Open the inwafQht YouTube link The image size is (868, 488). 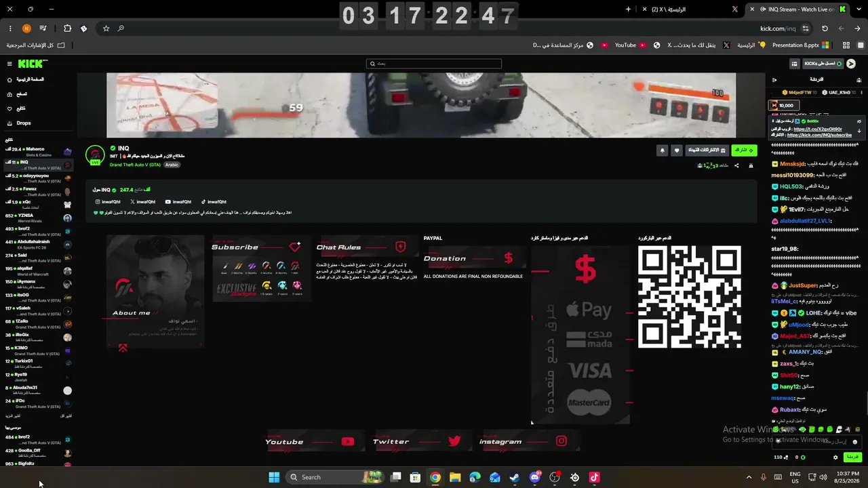178,202
